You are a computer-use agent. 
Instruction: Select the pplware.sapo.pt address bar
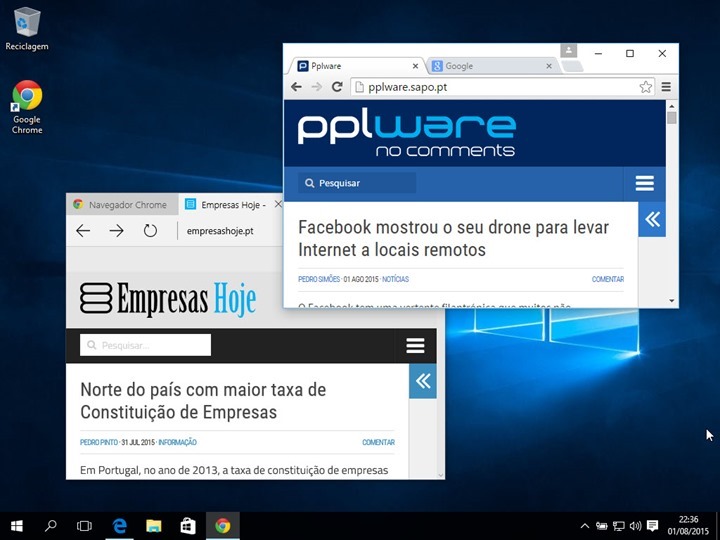click(x=503, y=87)
